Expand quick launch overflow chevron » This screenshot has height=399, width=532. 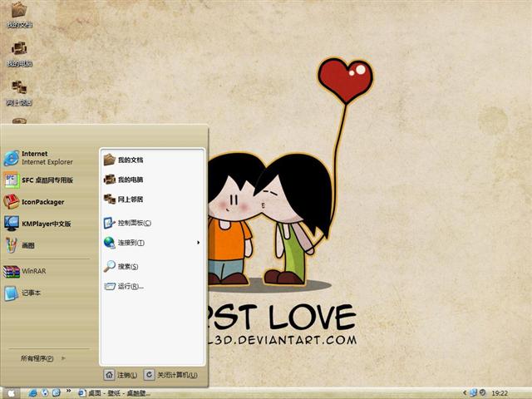pyautogui.click(x=68, y=391)
